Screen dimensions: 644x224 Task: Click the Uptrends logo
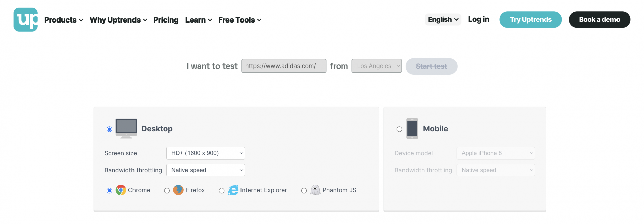25,19
